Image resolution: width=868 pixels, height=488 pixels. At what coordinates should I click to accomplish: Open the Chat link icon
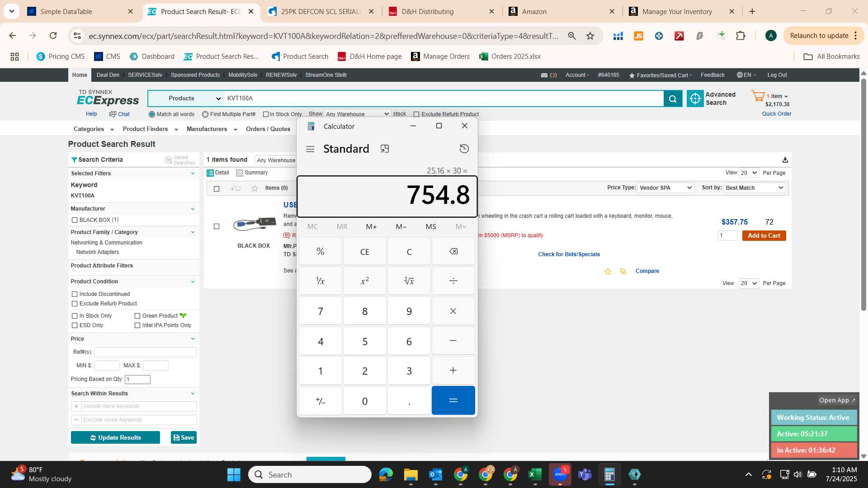(x=113, y=114)
